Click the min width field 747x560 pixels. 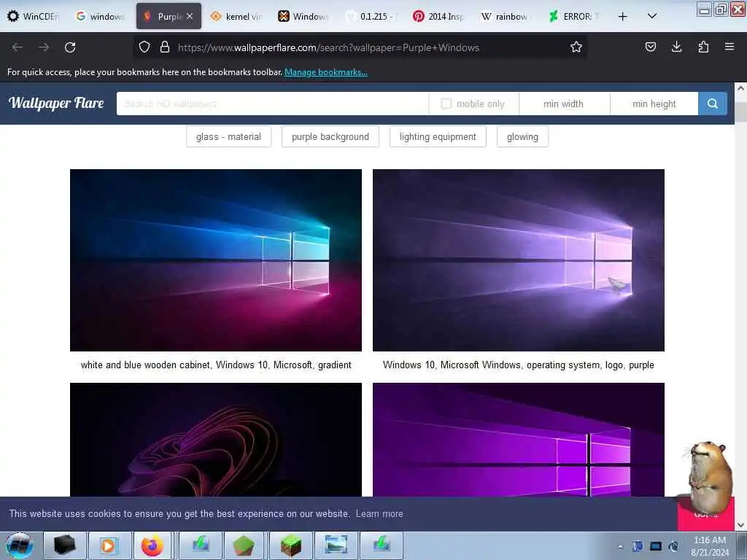coord(564,104)
